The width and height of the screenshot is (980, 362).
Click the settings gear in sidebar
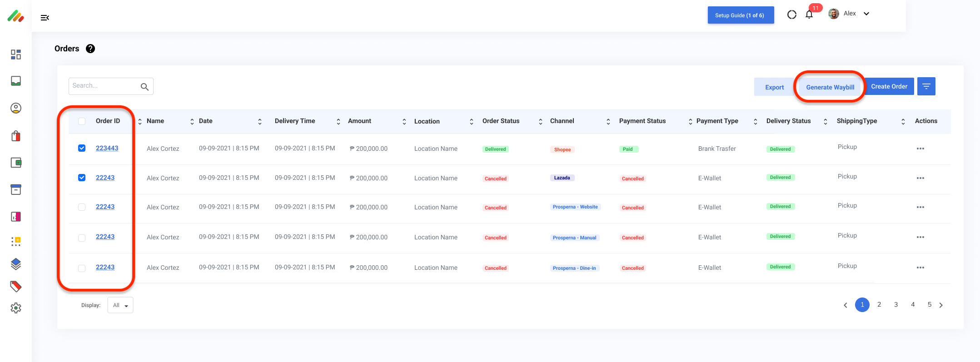click(x=16, y=308)
